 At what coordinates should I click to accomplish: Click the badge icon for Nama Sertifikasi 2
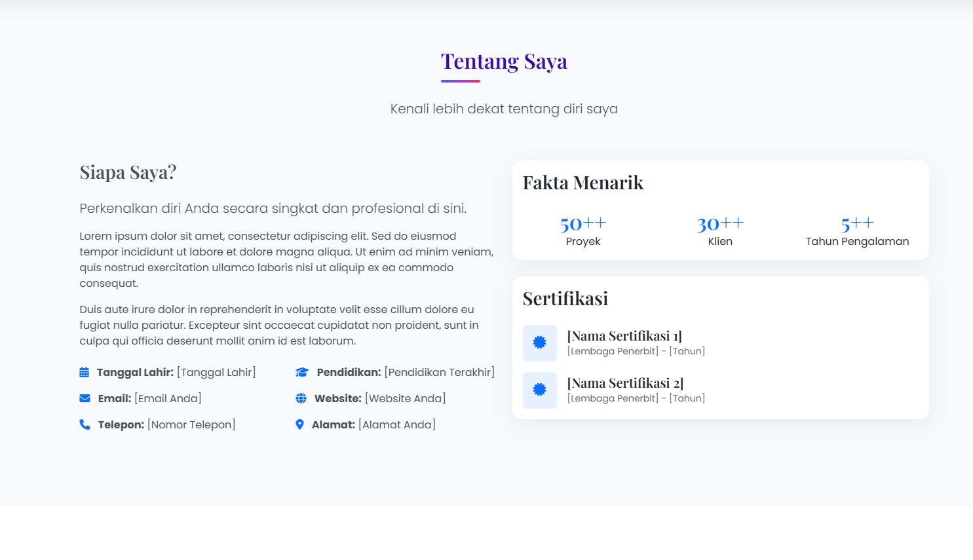539,390
